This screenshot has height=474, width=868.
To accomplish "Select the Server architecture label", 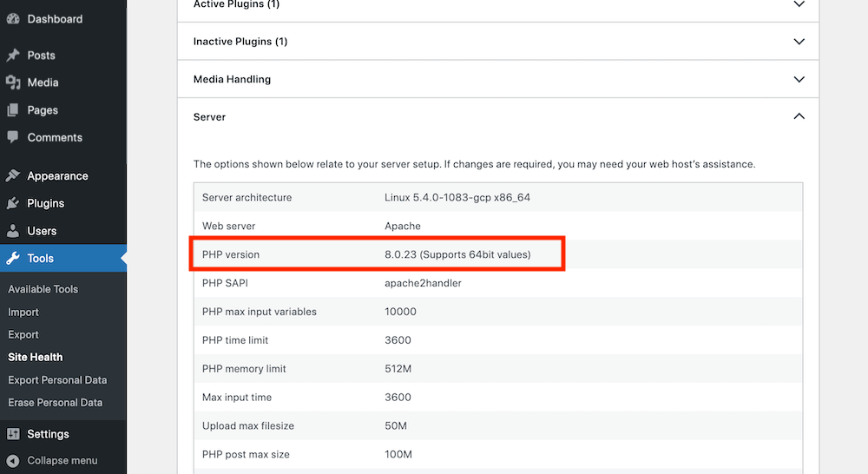I will click(247, 197).
